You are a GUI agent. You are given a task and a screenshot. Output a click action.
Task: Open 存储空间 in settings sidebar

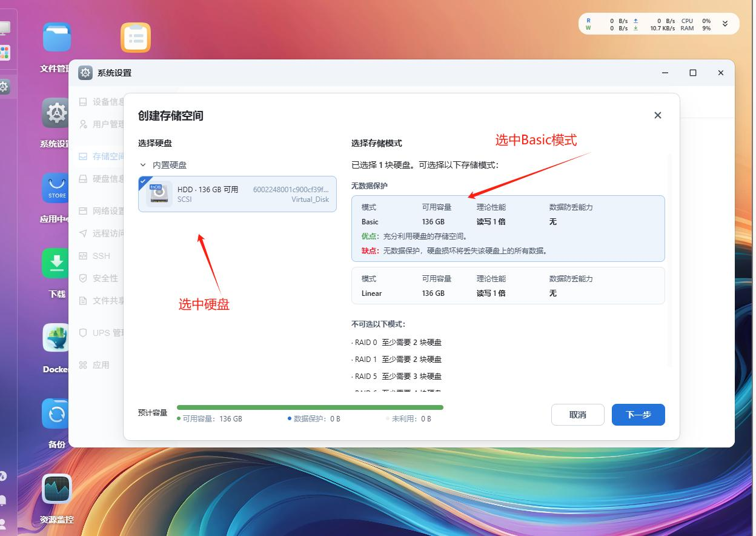point(102,156)
